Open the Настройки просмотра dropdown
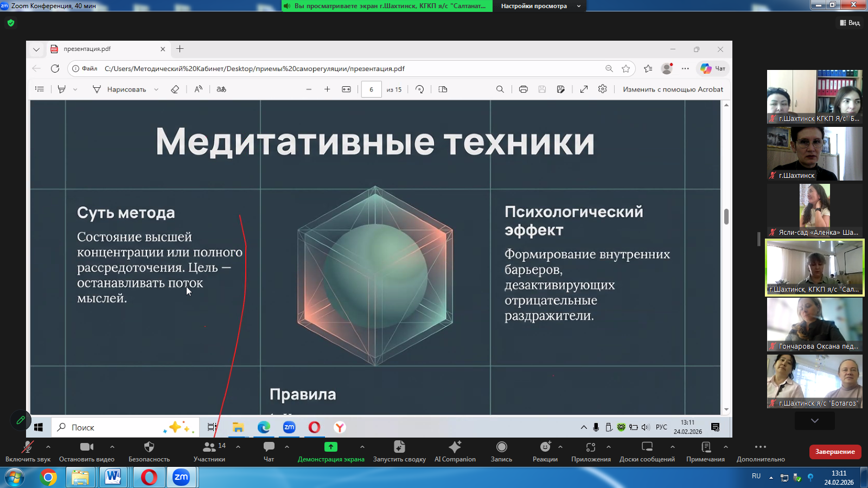The height and width of the screenshot is (488, 868). tap(539, 6)
